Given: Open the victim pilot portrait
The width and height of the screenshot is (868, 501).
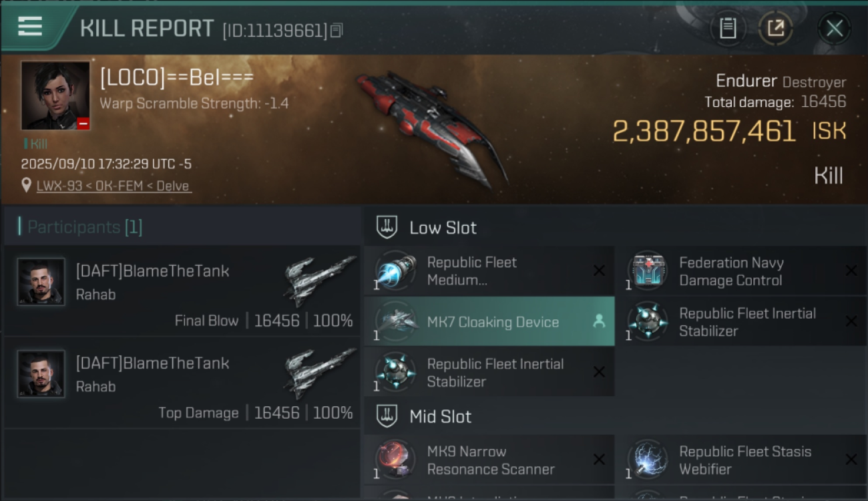Looking at the screenshot, I should coord(55,96).
